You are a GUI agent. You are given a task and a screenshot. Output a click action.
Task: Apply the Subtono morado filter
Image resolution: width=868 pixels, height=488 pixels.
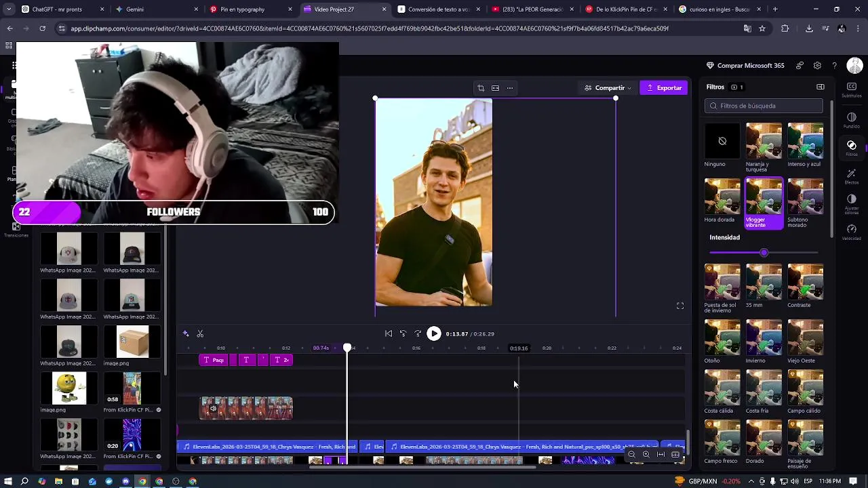coord(806,203)
